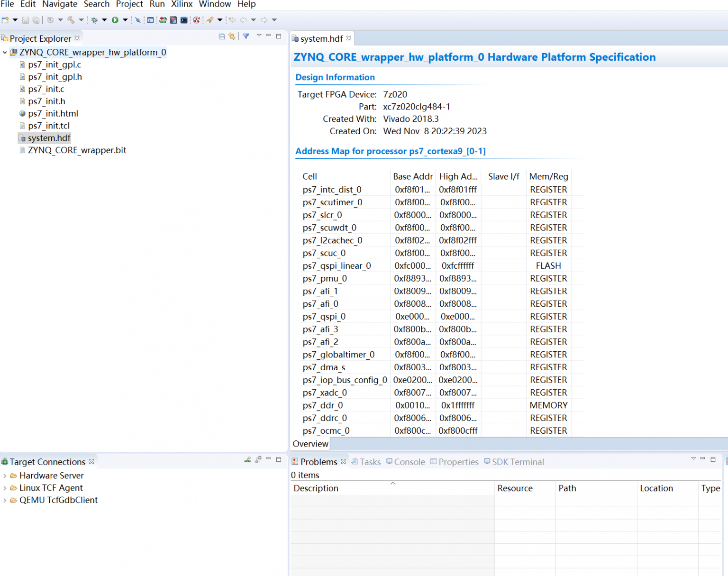
Task: Click the Debug bug icon in toolbar
Action: [94, 20]
